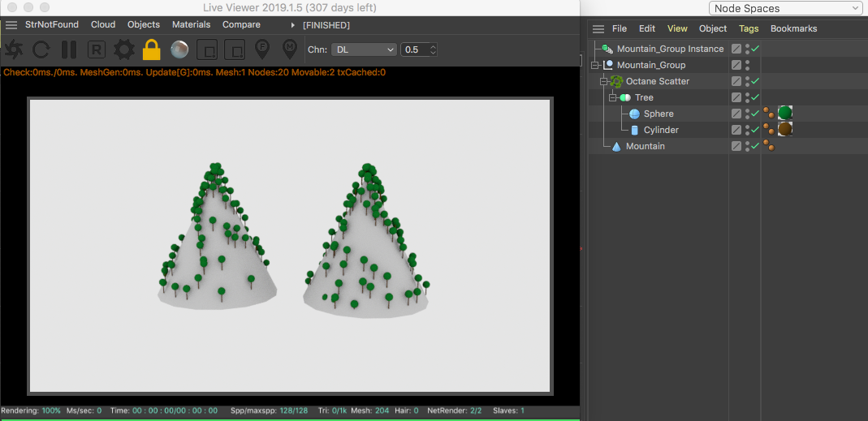The image size is (868, 421).
Task: Click the 0.5 value stepper arrows
Action: [x=433, y=49]
